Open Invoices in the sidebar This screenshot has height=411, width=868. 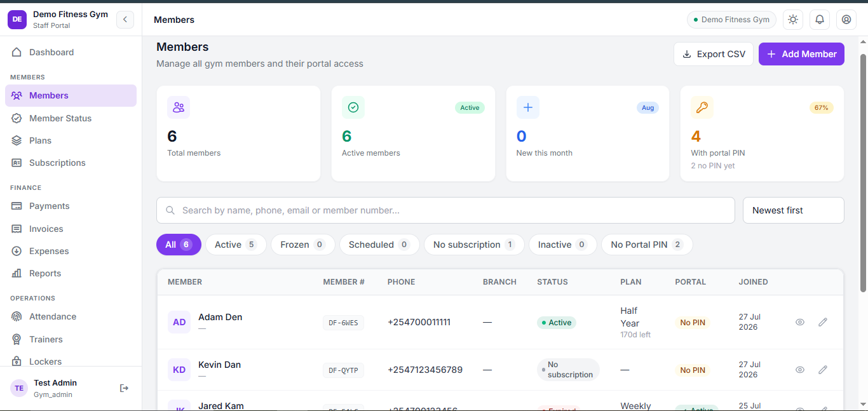(71, 229)
